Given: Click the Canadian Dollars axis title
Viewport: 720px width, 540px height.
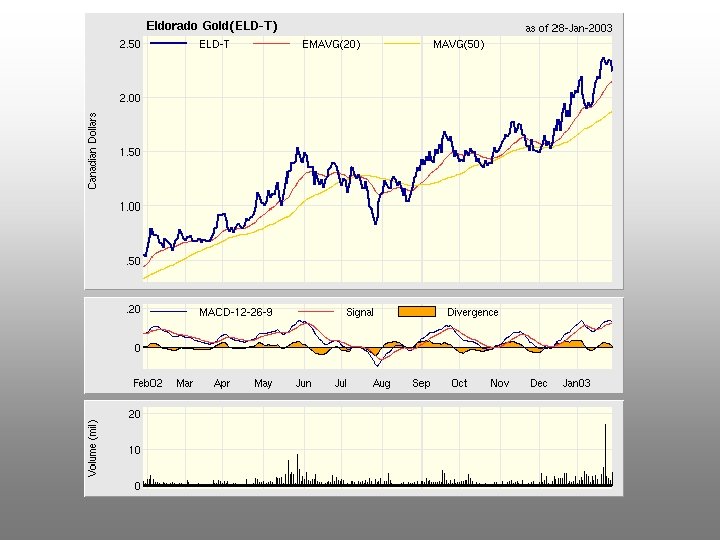Looking at the screenshot, I should coord(92,151).
